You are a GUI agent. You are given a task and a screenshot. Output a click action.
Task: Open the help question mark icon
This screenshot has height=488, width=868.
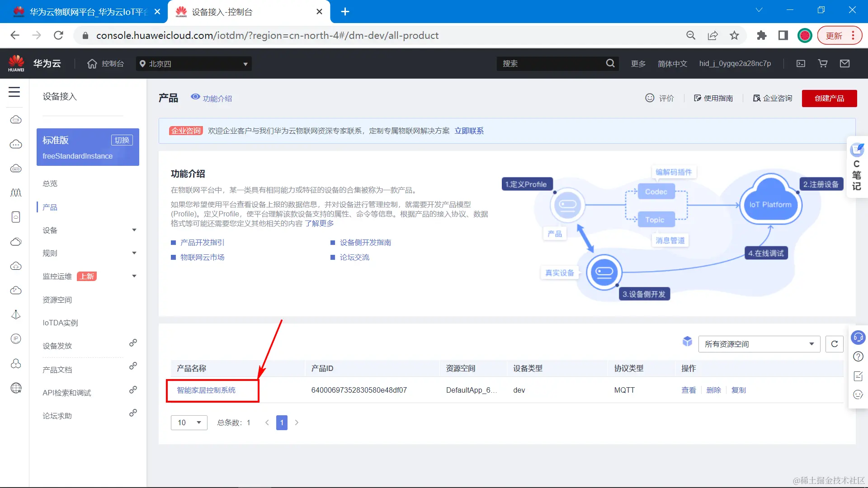point(858,357)
